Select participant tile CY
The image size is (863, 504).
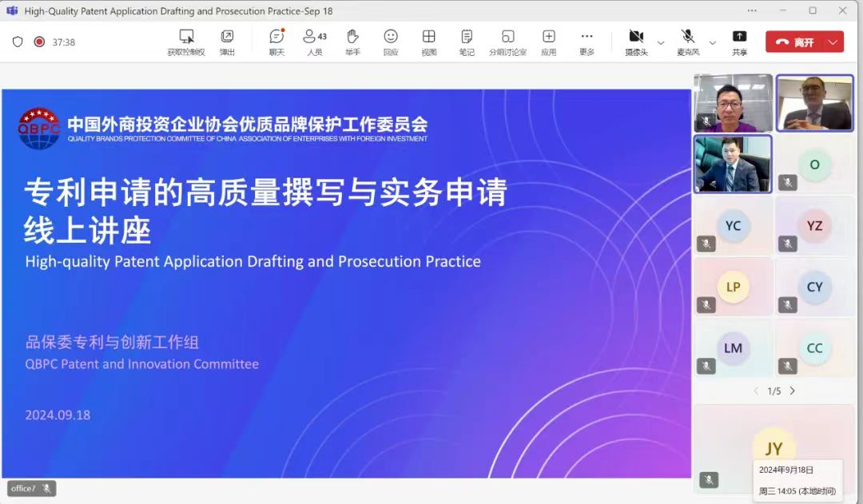[814, 287]
